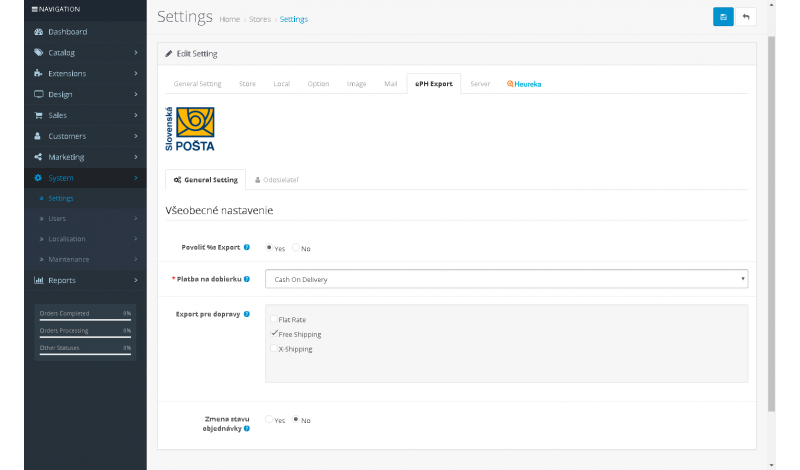Expand the Customers menu

click(x=85, y=136)
